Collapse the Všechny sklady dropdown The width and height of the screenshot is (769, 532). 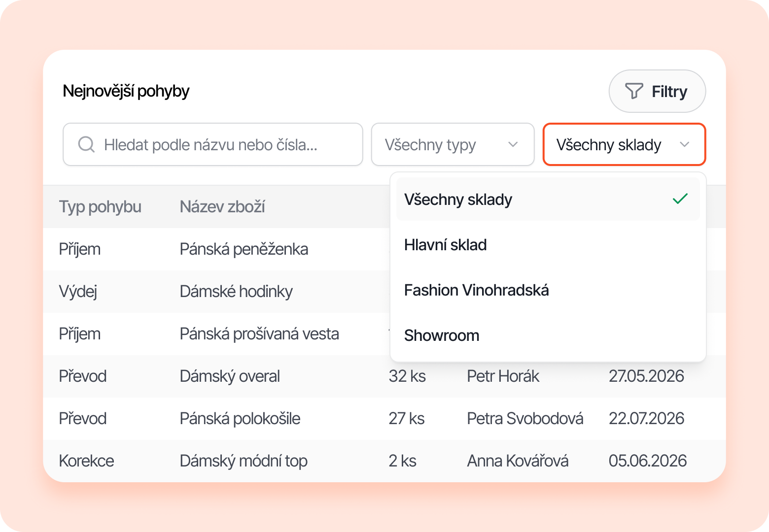coord(624,144)
